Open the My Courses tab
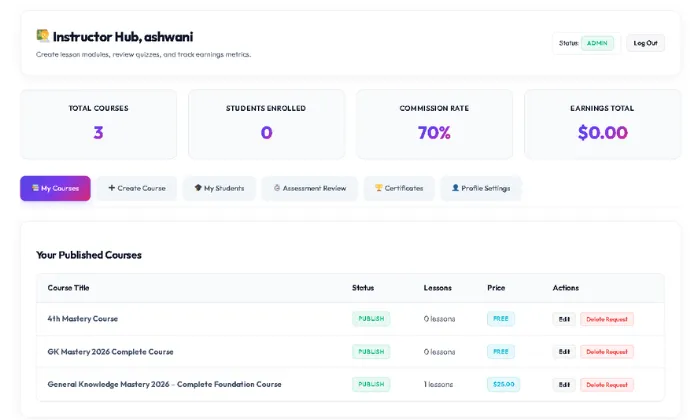The height and width of the screenshot is (420, 700). click(55, 188)
